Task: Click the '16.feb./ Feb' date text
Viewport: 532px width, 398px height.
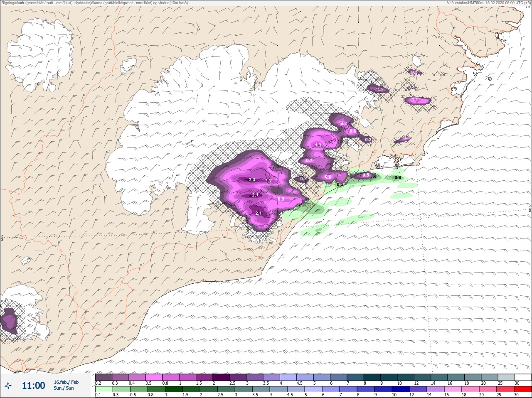Action: pyautogui.click(x=66, y=382)
